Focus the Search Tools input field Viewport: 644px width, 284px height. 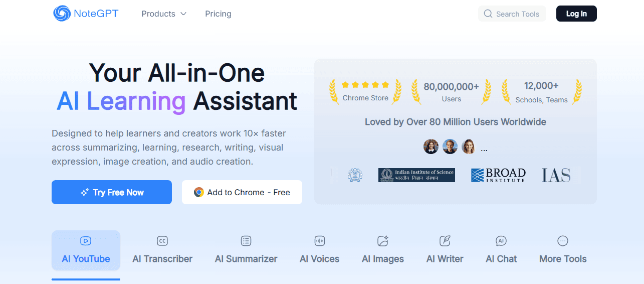(512, 14)
